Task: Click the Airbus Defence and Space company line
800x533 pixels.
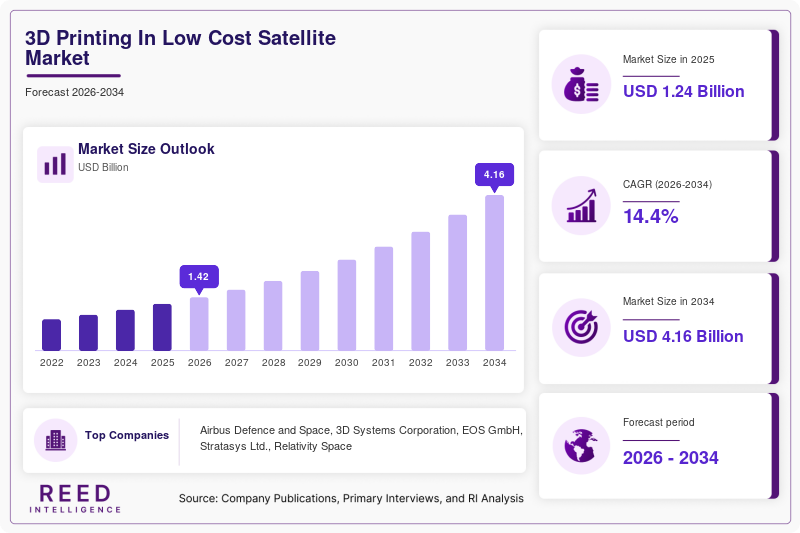Action: (361, 430)
